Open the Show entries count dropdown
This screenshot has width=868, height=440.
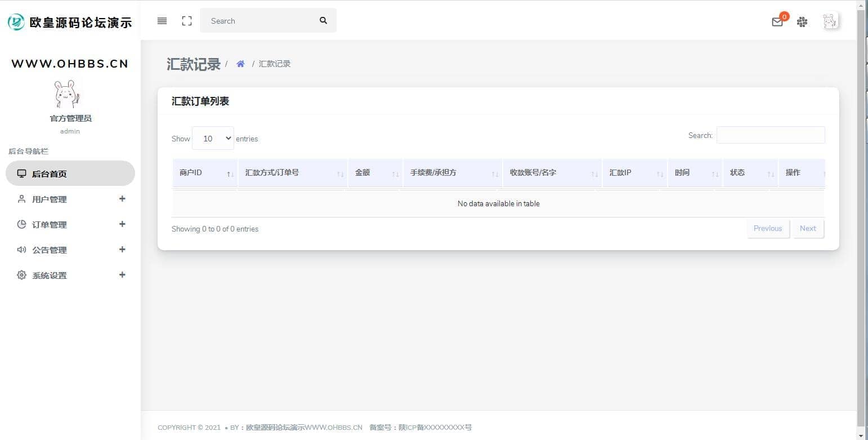pos(213,139)
